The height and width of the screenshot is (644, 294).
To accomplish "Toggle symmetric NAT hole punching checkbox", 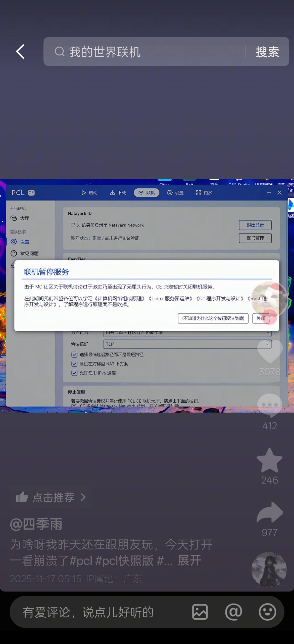I will [x=74, y=364].
